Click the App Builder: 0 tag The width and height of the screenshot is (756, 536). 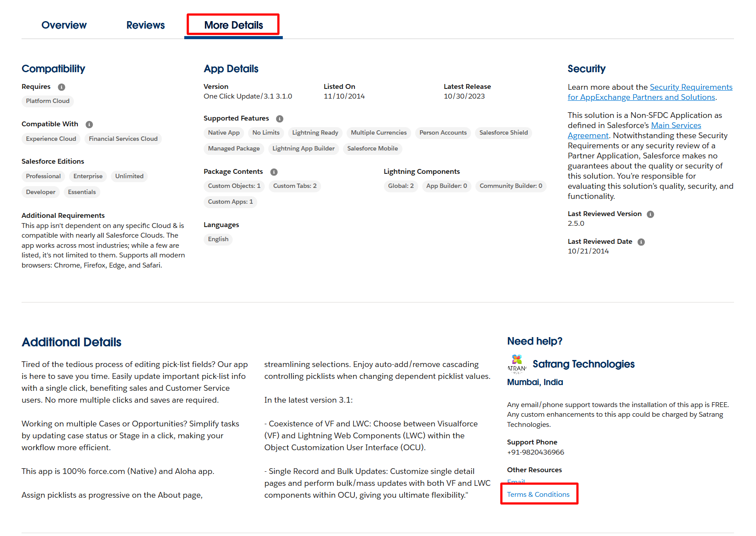(x=446, y=186)
